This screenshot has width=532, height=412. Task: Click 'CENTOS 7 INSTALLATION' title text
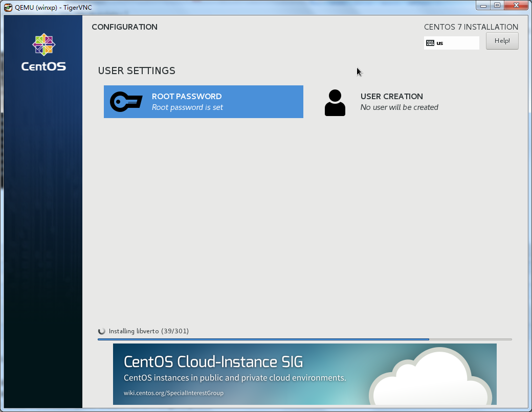(x=471, y=27)
